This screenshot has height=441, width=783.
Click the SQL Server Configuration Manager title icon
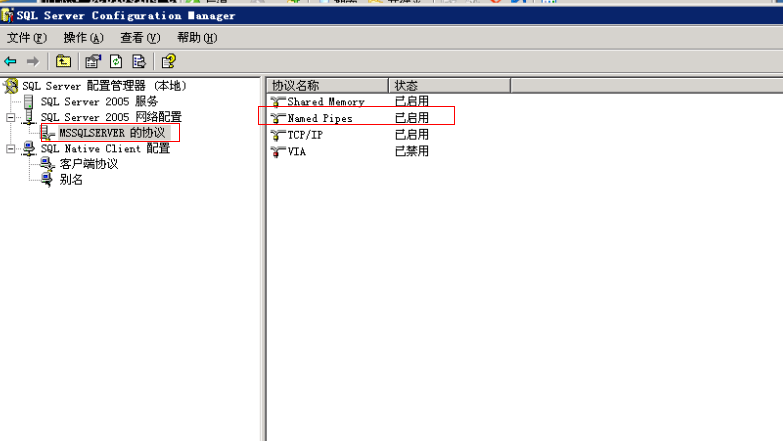point(7,15)
